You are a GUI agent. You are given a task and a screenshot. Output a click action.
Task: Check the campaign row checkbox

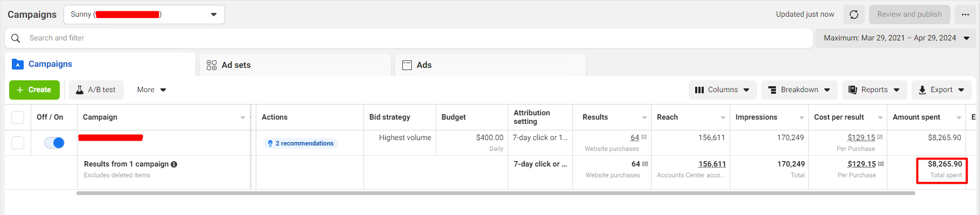pos(18,143)
